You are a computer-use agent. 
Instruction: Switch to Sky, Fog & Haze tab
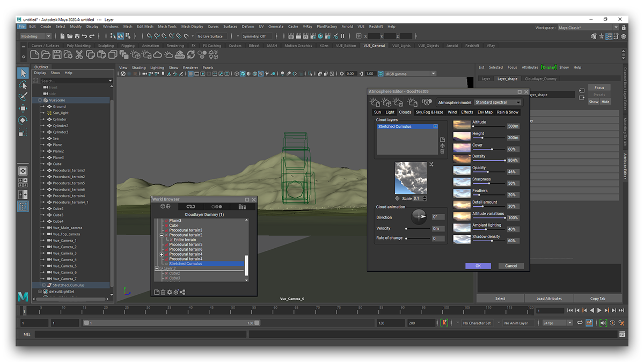click(x=429, y=112)
